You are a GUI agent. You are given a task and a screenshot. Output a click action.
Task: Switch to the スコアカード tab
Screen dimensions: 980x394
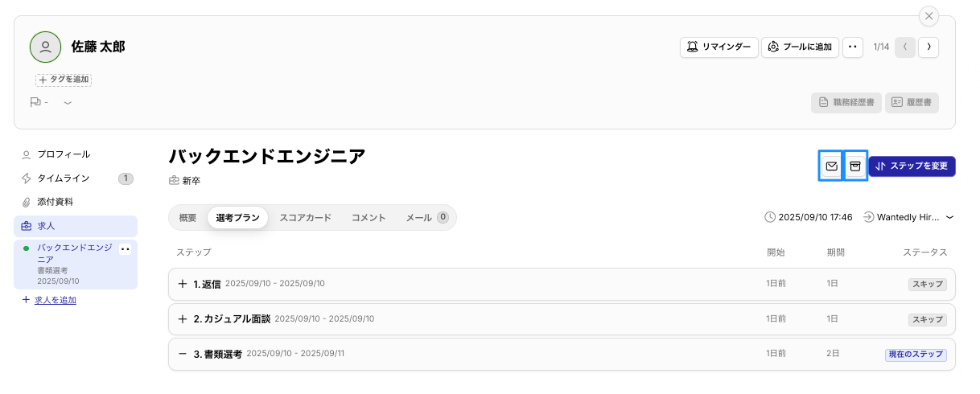[x=305, y=217]
